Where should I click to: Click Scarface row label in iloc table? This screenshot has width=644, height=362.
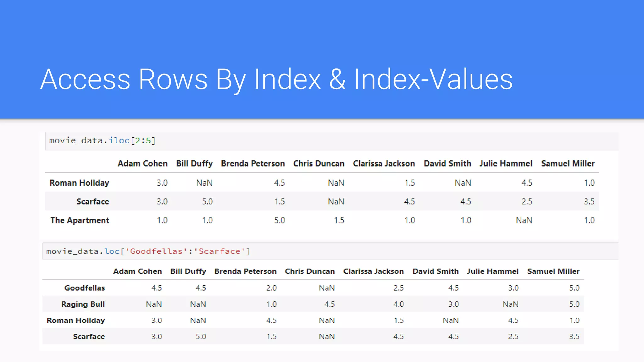[93, 201]
